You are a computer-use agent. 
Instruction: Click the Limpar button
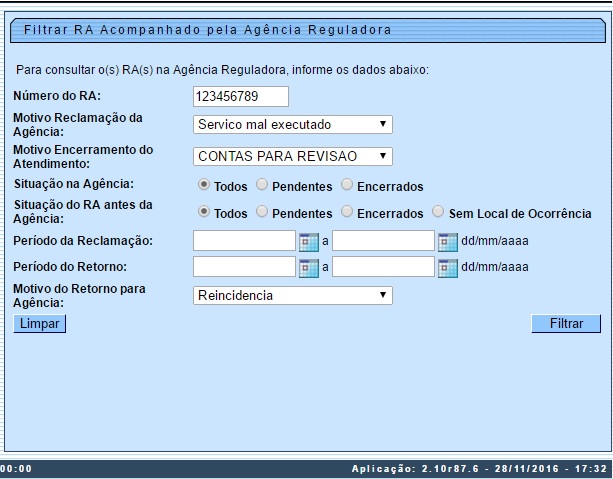click(39, 324)
